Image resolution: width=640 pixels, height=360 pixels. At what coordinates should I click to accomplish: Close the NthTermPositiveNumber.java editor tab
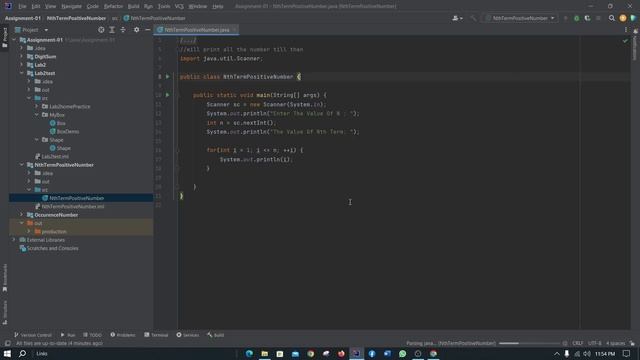(x=234, y=30)
